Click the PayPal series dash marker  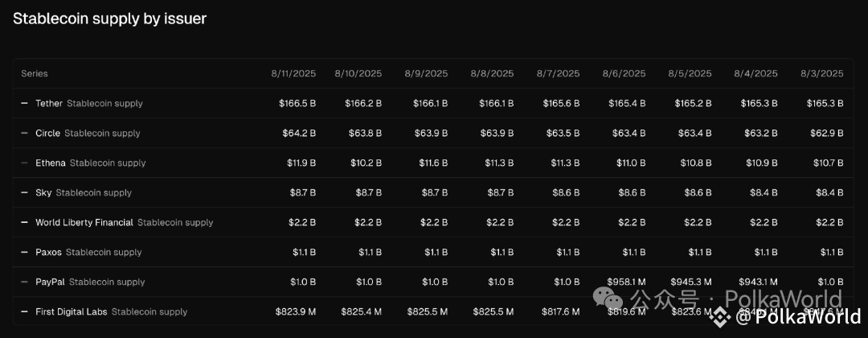tap(24, 282)
